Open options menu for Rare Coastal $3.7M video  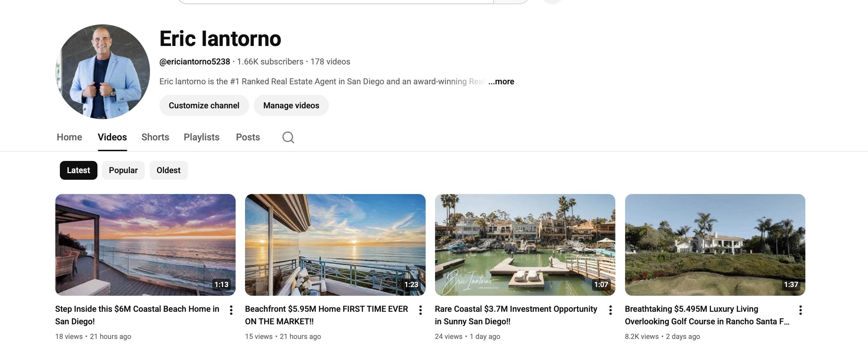pyautogui.click(x=610, y=310)
